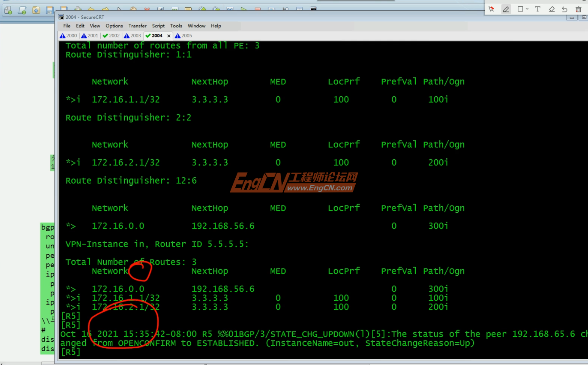Switch to the 2005 session tab
Image resolution: width=588 pixels, height=365 pixels.
184,36
